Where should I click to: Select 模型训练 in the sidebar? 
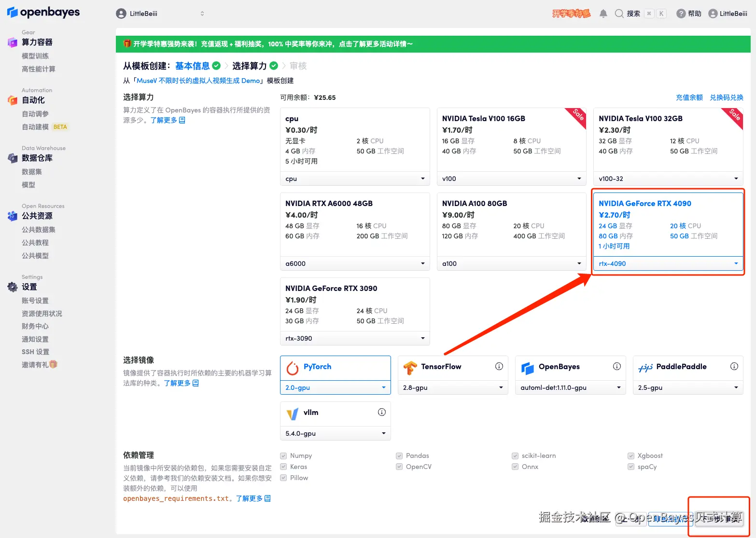click(x=35, y=56)
